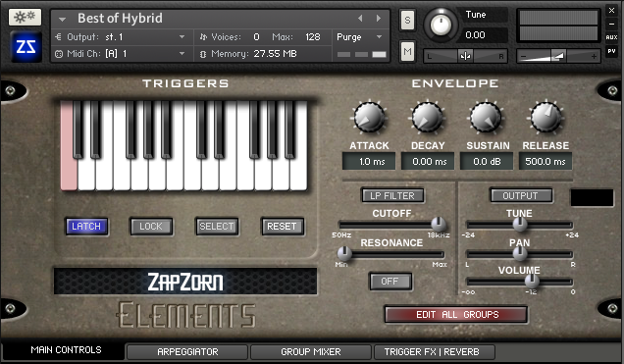Click the Release 500.0 ms value field
The width and height of the screenshot is (624, 364).
(546, 162)
